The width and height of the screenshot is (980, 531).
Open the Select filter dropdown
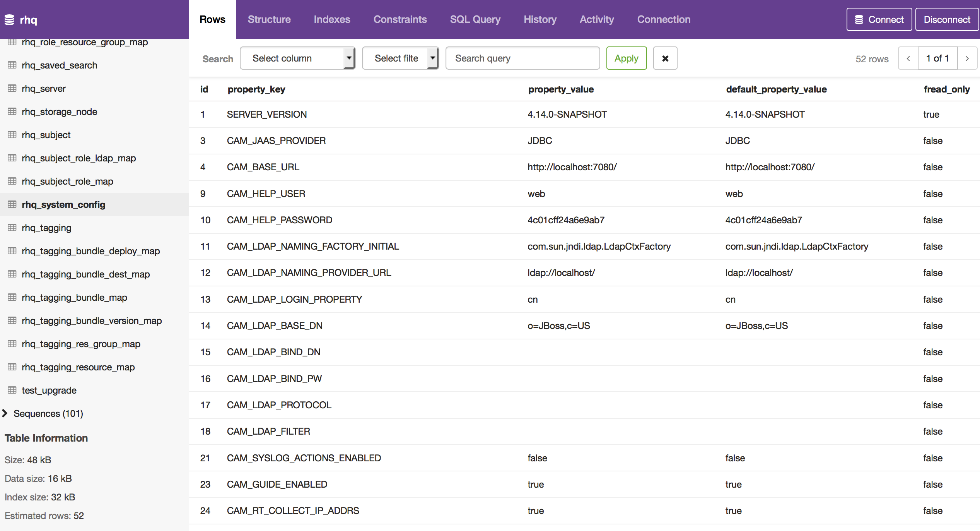point(400,58)
